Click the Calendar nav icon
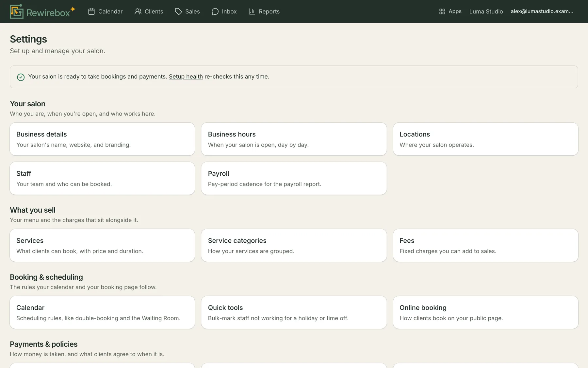588x368 pixels. tap(91, 11)
